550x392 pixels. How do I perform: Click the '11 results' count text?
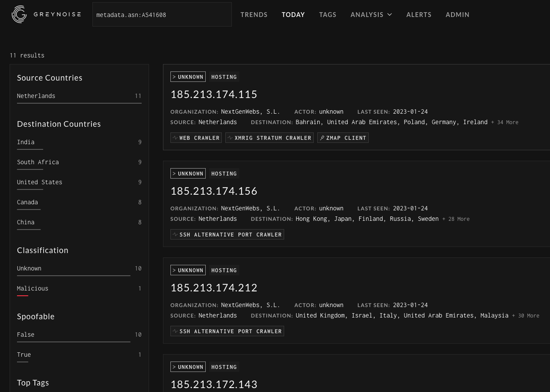27,55
